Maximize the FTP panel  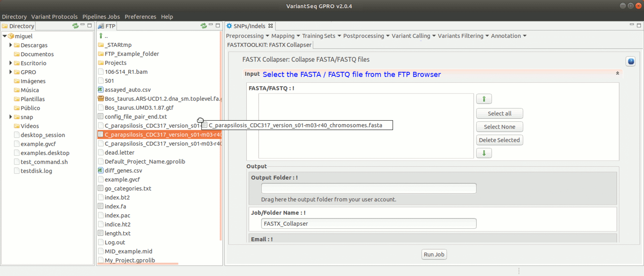click(218, 26)
